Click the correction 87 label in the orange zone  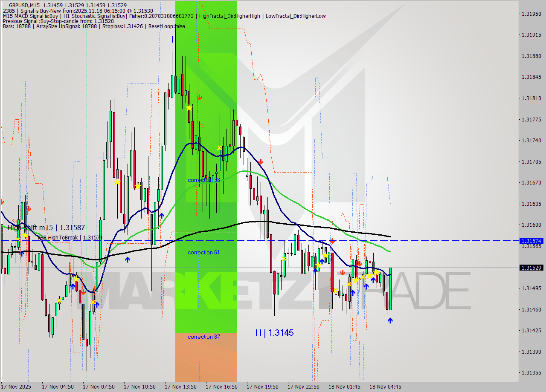pyautogui.click(x=203, y=337)
